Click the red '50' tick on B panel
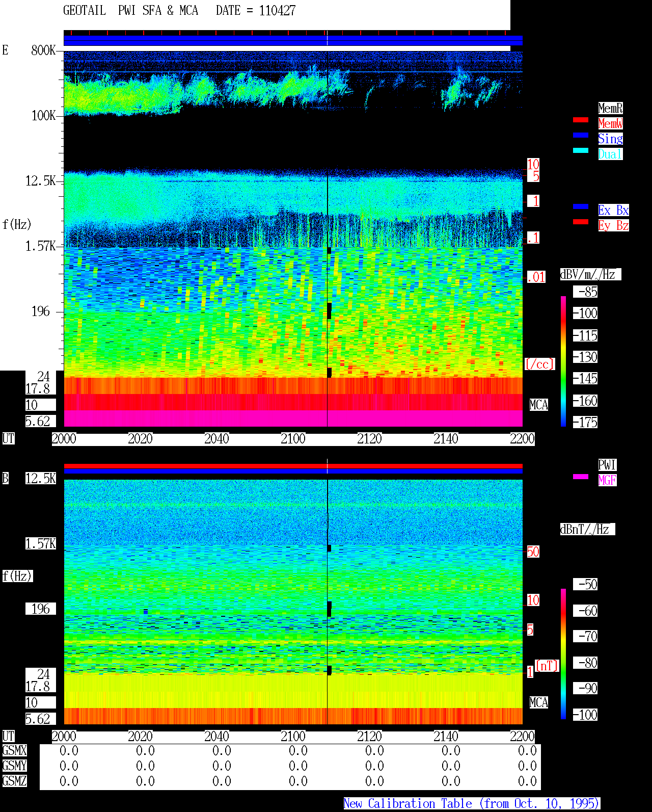 [x=533, y=552]
